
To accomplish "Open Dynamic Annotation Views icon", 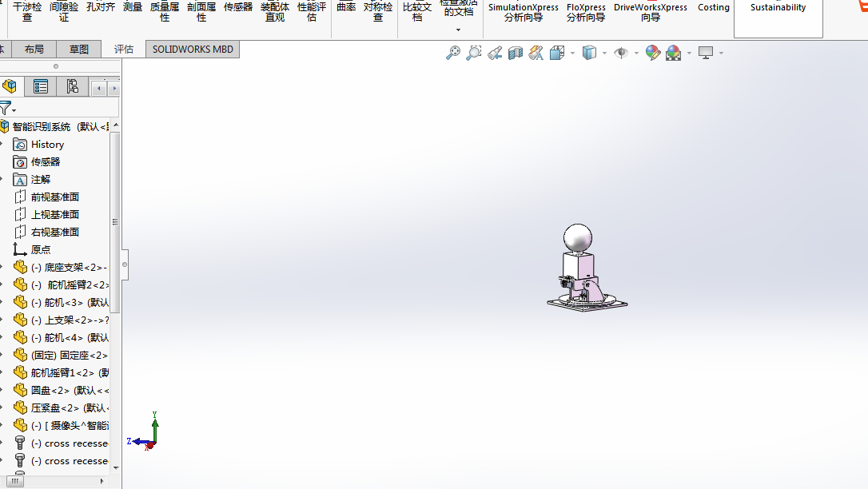I will pos(536,53).
